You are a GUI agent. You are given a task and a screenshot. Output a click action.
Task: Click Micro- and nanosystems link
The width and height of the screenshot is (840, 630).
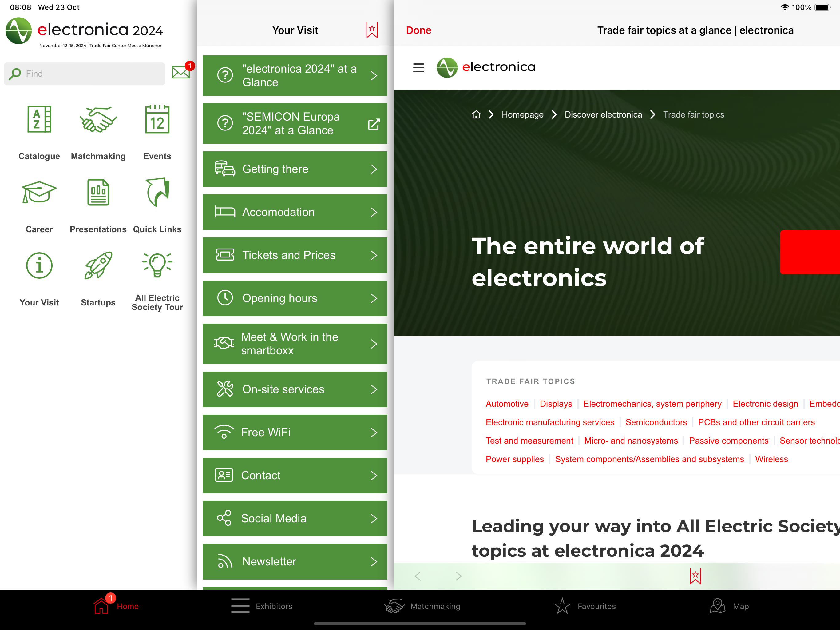coord(631,441)
